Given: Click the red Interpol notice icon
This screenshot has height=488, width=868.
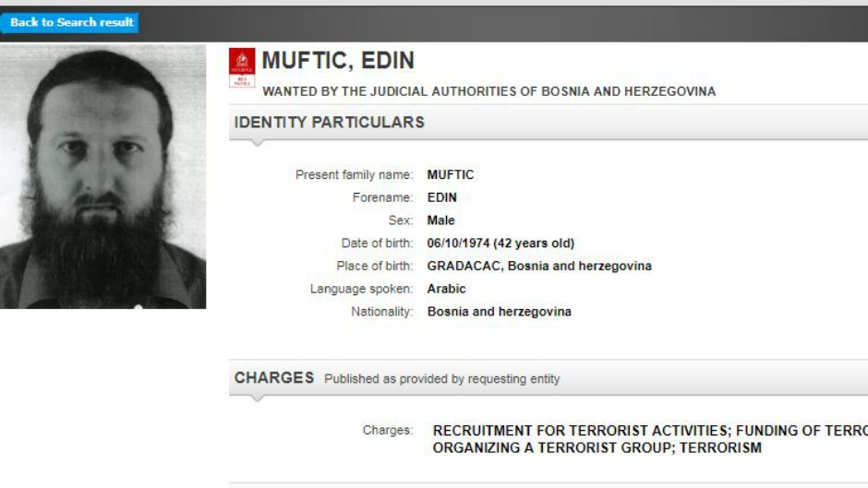Looking at the screenshot, I should click(242, 66).
